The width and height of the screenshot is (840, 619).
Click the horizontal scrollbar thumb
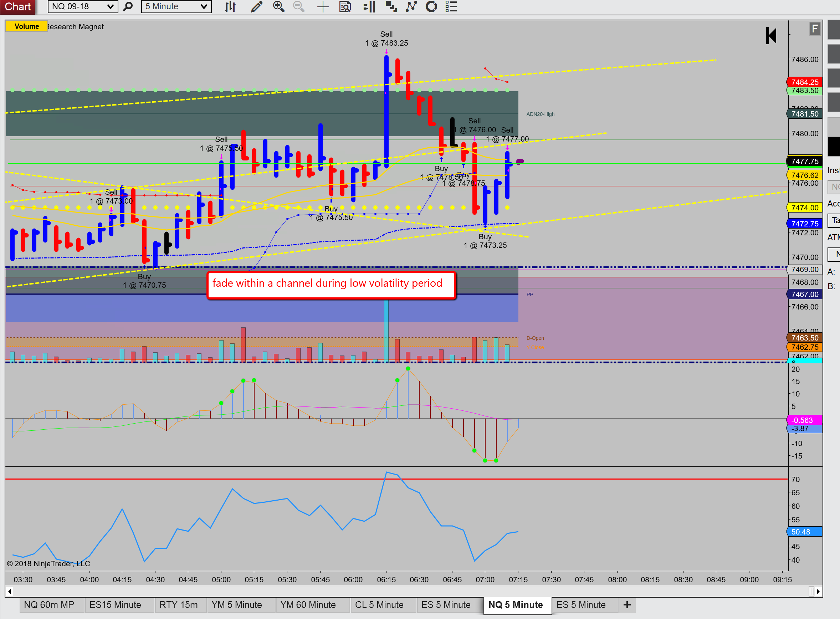(811, 592)
